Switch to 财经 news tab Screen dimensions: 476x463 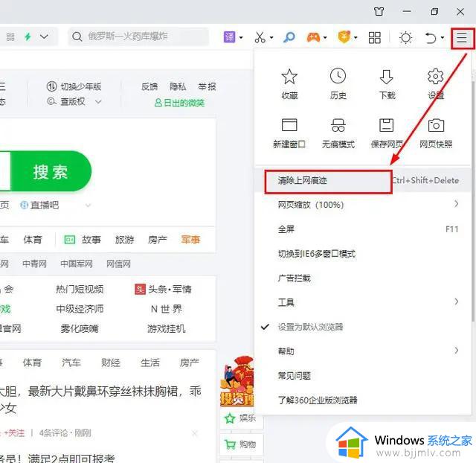coord(111,363)
